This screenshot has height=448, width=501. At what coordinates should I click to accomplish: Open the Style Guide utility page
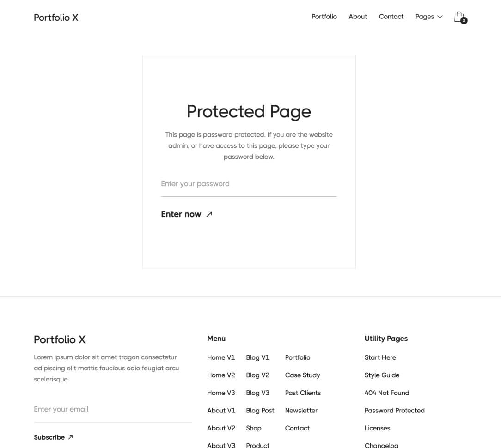(x=382, y=375)
